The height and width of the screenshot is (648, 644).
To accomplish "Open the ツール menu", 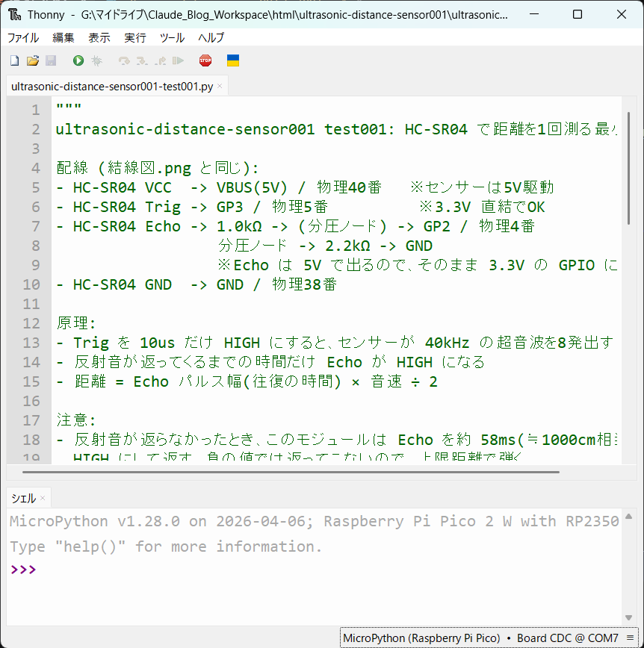I will 172,37.
